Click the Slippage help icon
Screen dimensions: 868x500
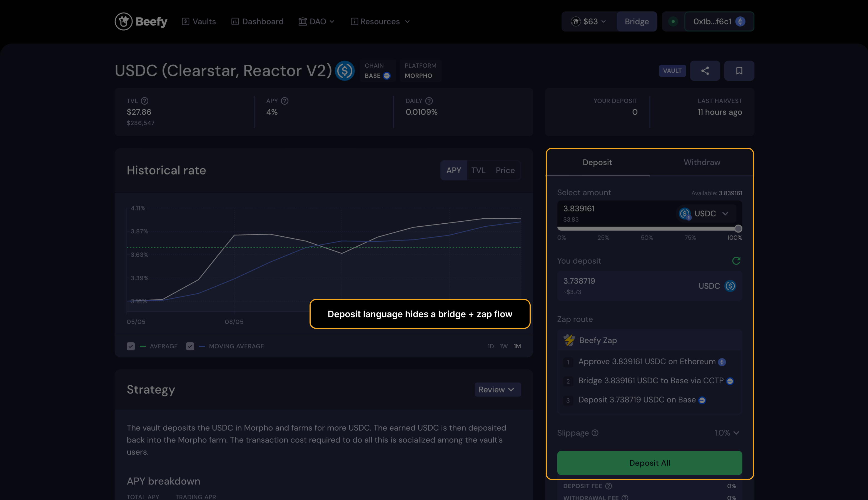pos(595,433)
